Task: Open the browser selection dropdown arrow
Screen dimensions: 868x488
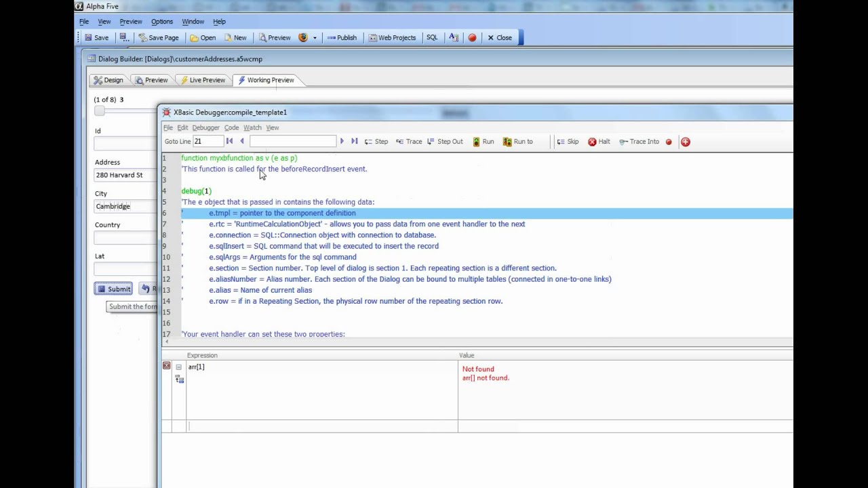Action: [315, 38]
